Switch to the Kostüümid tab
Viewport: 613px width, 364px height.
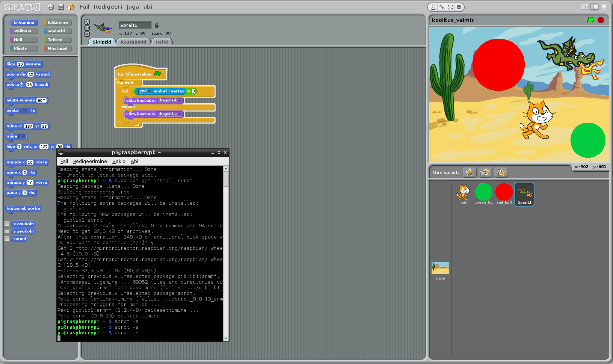[133, 42]
